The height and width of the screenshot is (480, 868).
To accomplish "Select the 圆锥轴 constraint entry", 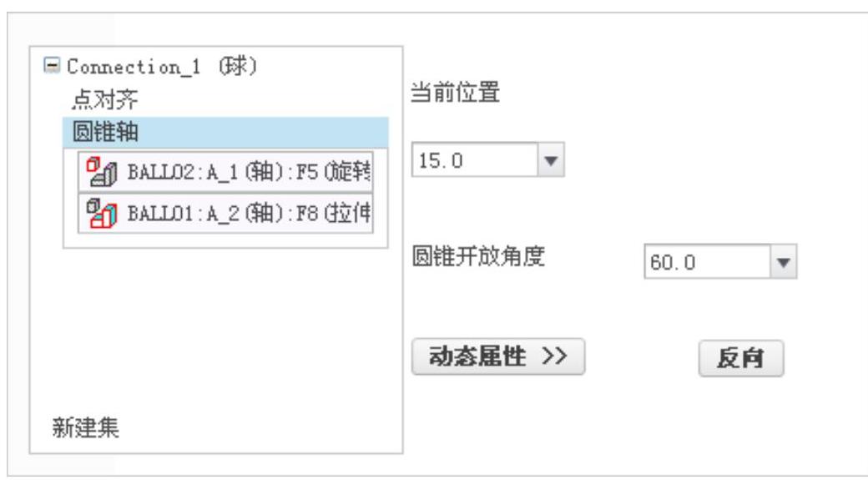I will [x=225, y=133].
